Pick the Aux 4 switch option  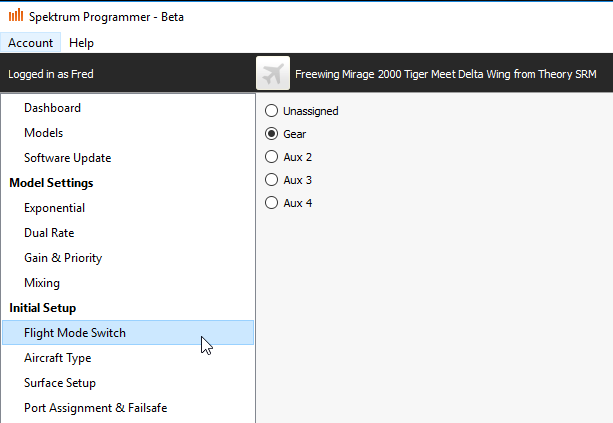pos(271,203)
